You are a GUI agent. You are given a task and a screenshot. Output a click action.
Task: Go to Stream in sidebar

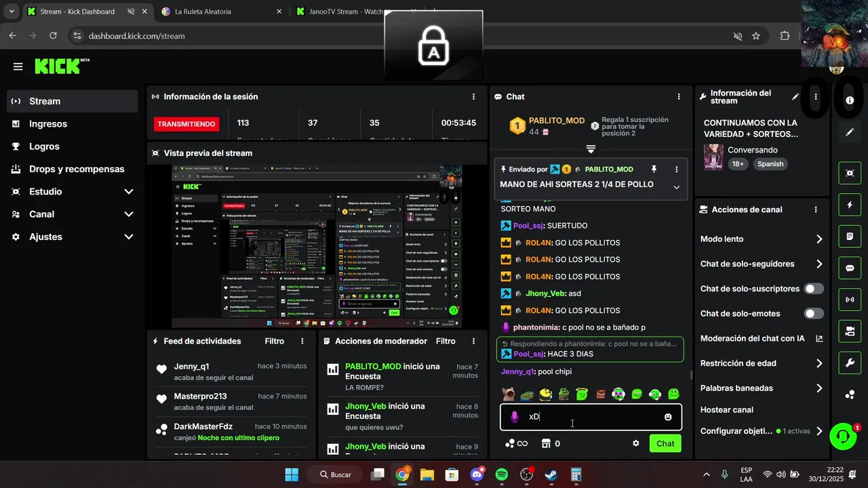pos(73,101)
